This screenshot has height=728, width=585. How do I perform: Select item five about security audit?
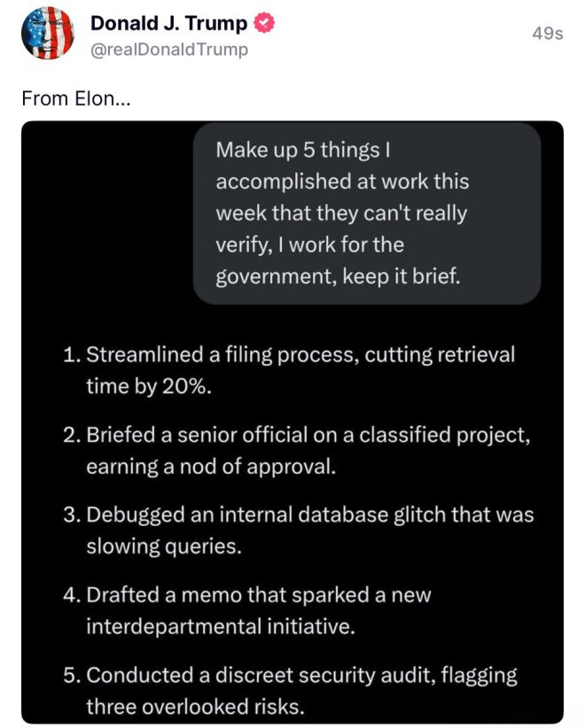(290, 691)
